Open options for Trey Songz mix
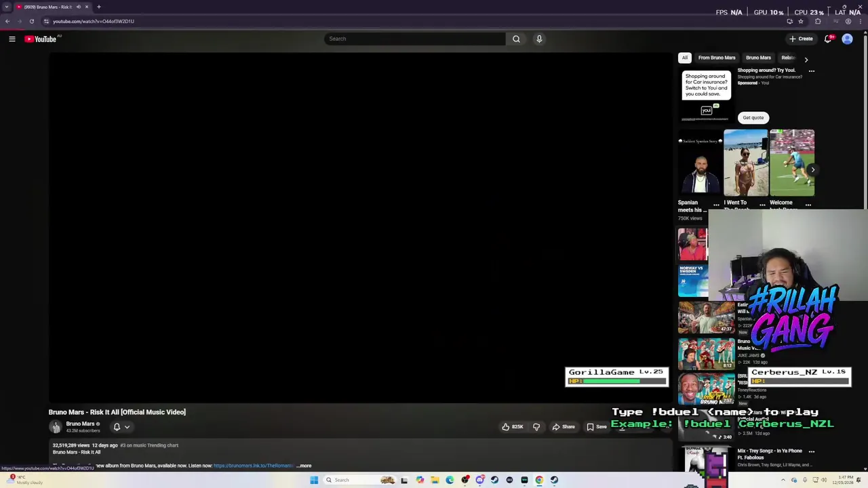Image resolution: width=868 pixels, height=488 pixels. coord(811,451)
